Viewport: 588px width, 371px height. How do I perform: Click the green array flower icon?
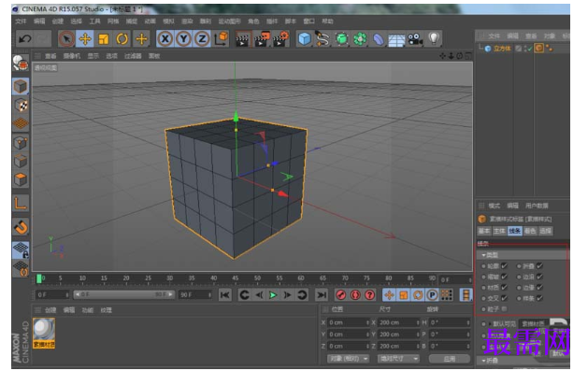tap(360, 38)
